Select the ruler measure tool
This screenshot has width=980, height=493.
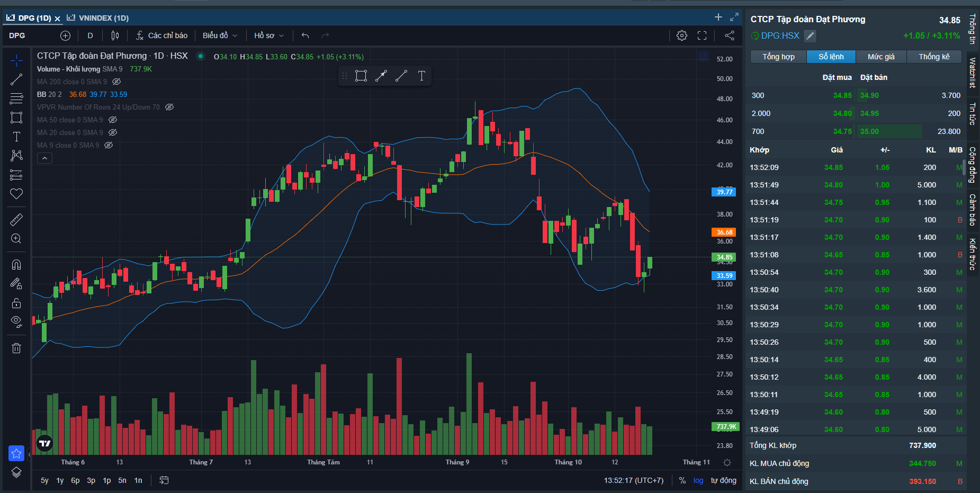(16, 219)
